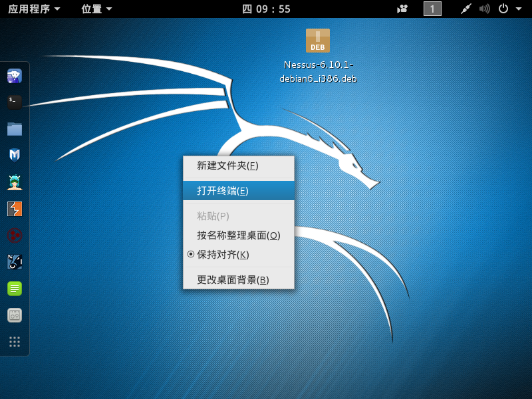Open Burp Suite from the dock
Viewport: 532px width, 399px height.
coord(15,209)
